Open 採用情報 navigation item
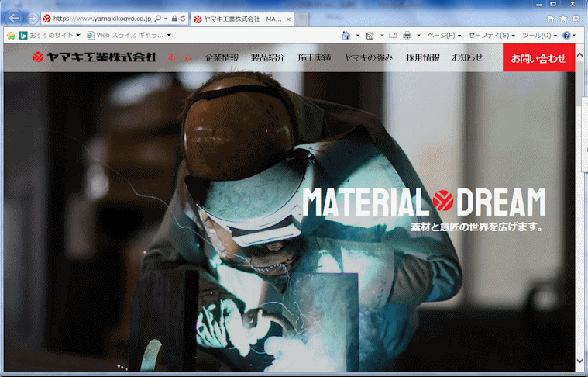Viewport: 588px width, 377px height. [x=423, y=57]
